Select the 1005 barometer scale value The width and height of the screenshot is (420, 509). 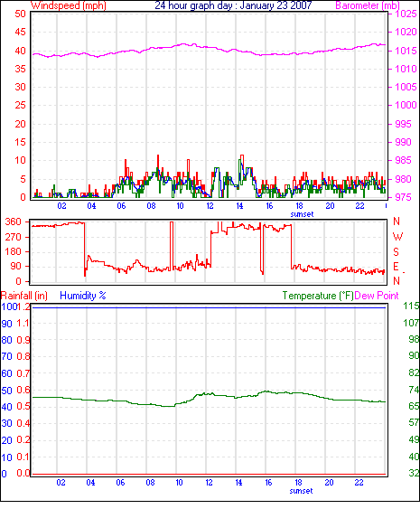click(x=406, y=87)
